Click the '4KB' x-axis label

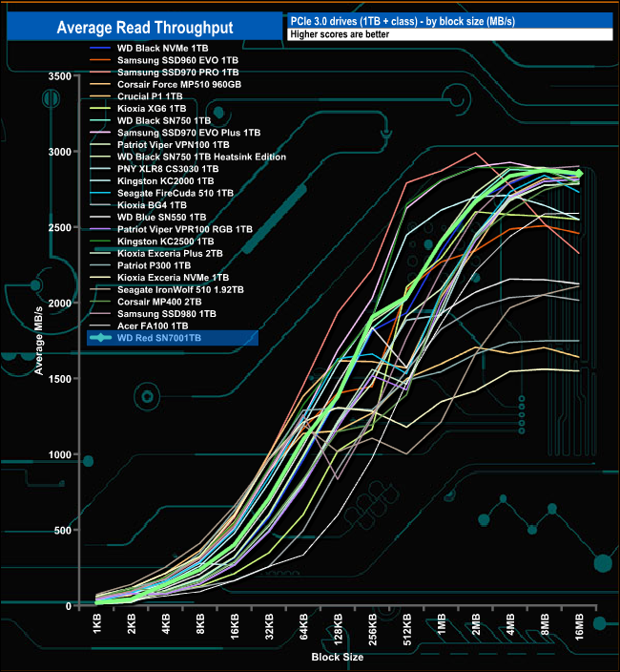[x=166, y=623]
